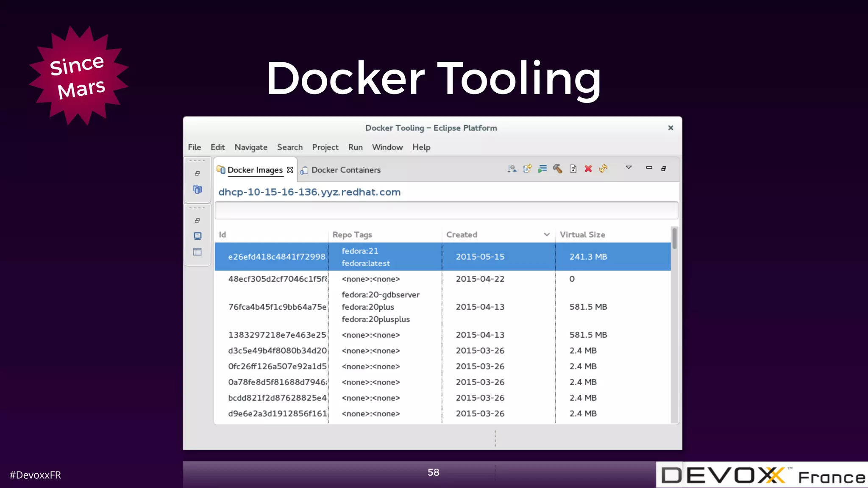Click the upper sidebar restore icon
The width and height of the screenshot is (868, 488).
point(197,173)
